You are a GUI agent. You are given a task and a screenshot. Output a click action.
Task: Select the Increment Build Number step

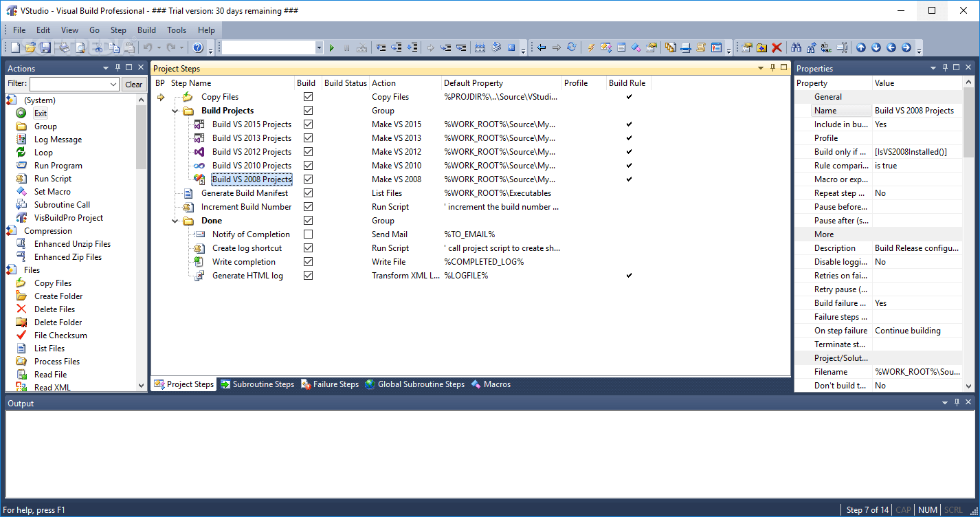click(x=246, y=207)
